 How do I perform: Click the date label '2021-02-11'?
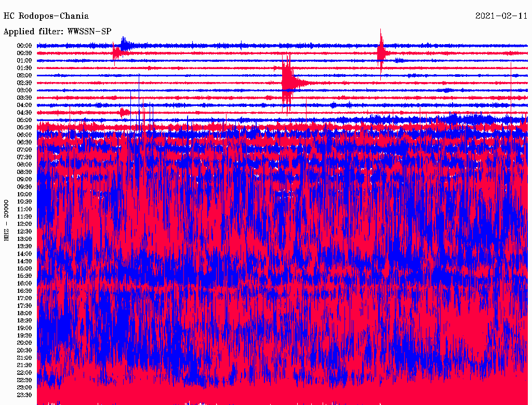[x=501, y=16]
